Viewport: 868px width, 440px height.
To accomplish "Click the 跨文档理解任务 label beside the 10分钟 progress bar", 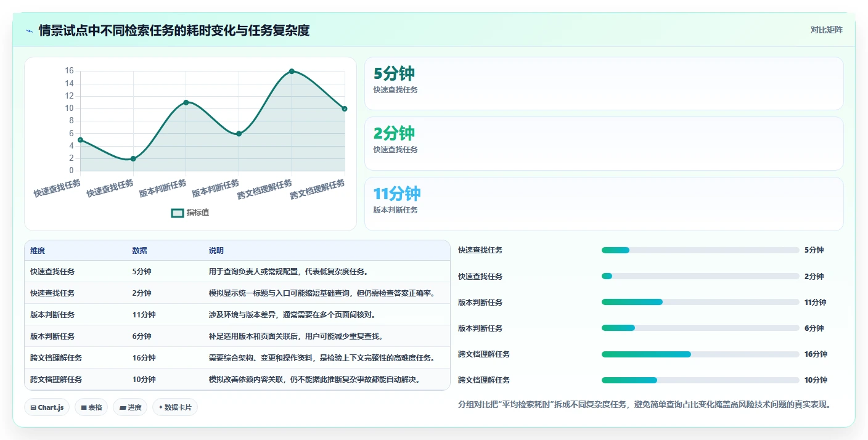I will 484,380.
